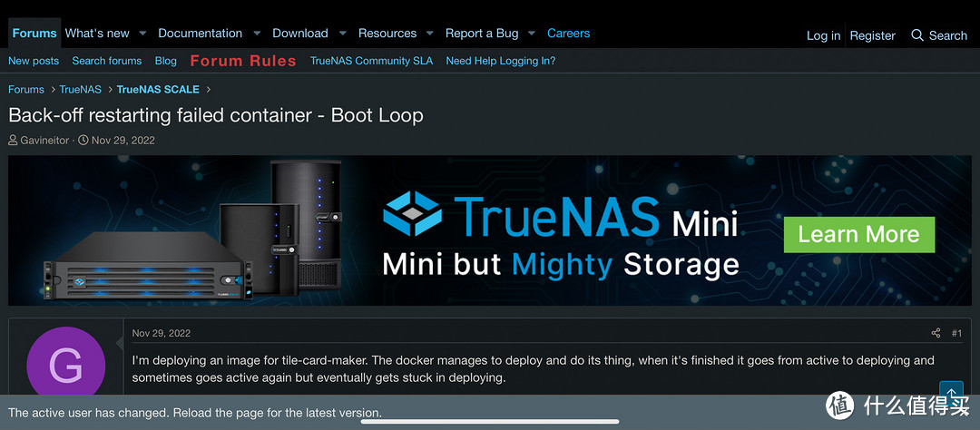This screenshot has height=430, width=980.
Task: Expand Resources dropdown arrow
Action: [x=430, y=34]
